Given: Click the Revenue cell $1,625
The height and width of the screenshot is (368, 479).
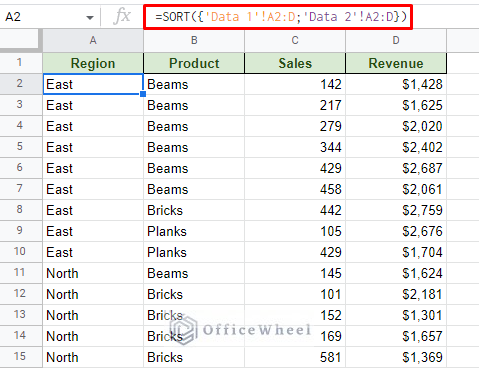Looking at the screenshot, I should (396, 105).
